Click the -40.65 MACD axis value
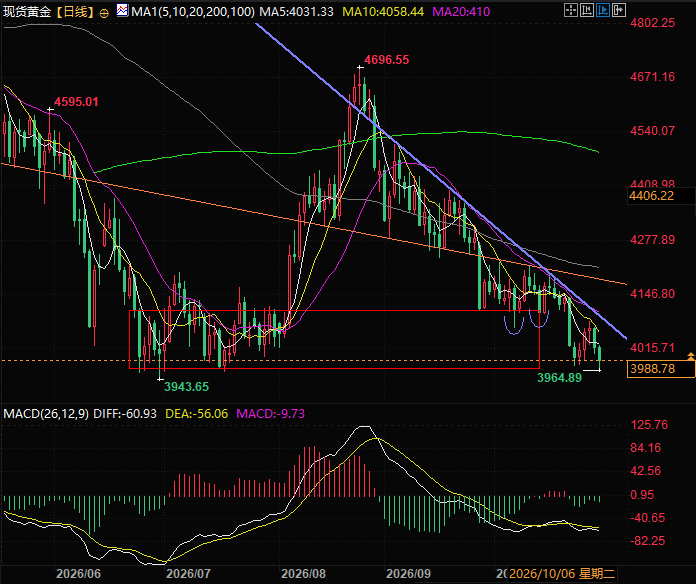Viewport: 696px width, 584px height. (648, 517)
